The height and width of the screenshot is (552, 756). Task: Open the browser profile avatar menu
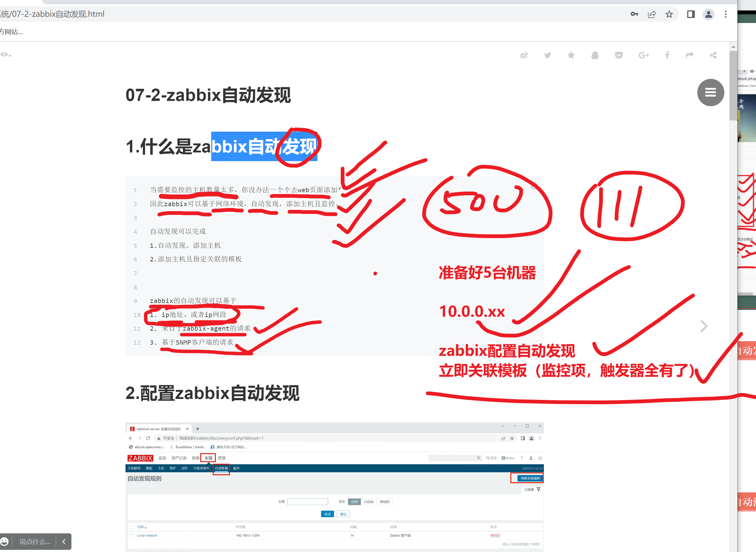[708, 14]
